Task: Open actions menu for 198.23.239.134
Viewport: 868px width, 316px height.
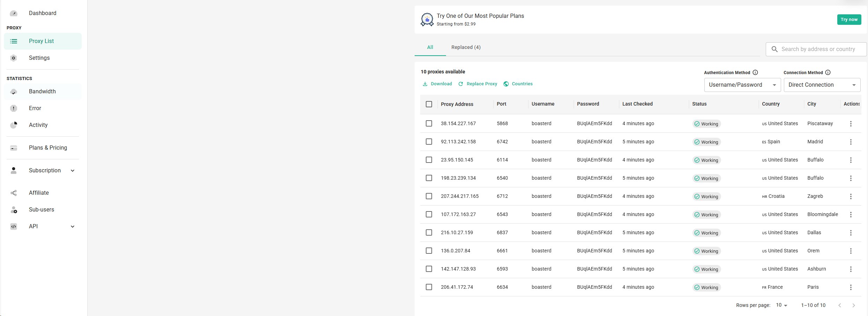Action: pyautogui.click(x=851, y=178)
